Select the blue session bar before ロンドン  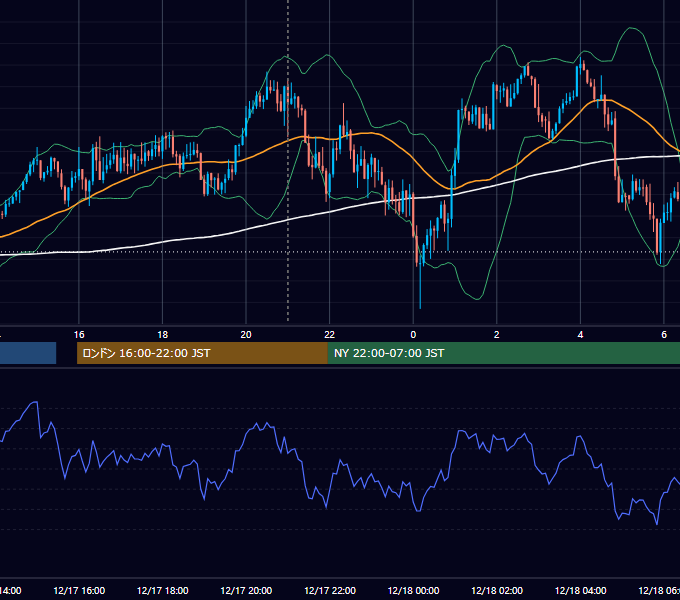[28, 353]
